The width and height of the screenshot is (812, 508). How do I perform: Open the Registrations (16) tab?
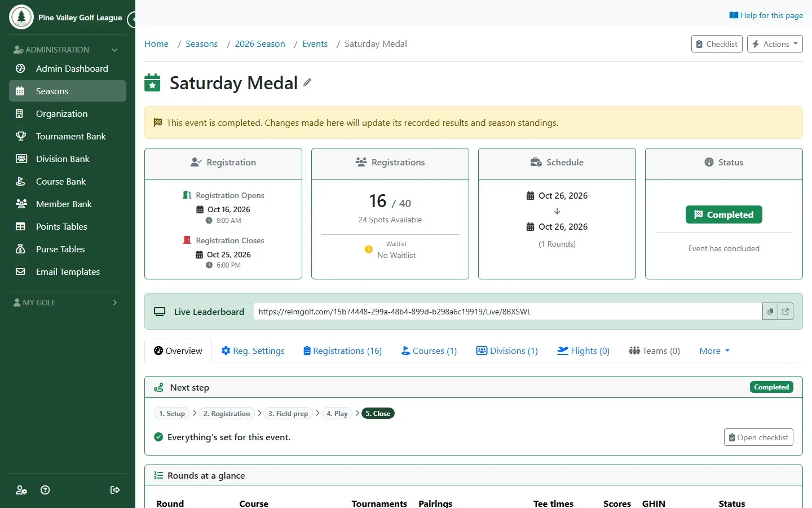(x=342, y=351)
